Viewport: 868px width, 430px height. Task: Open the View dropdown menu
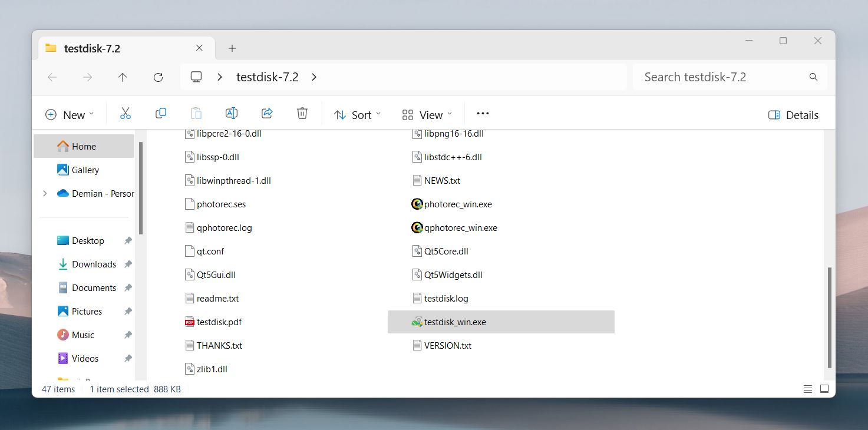(x=427, y=115)
